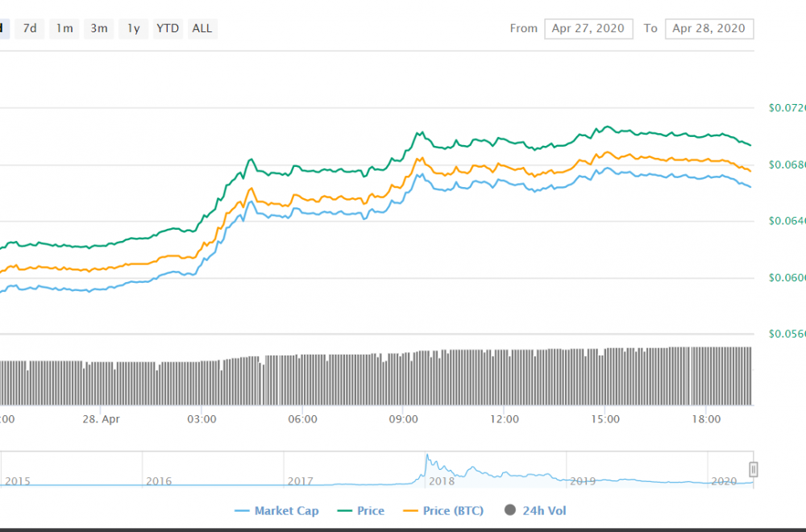
Task: Click the green Price legend line marker
Action: (344, 511)
